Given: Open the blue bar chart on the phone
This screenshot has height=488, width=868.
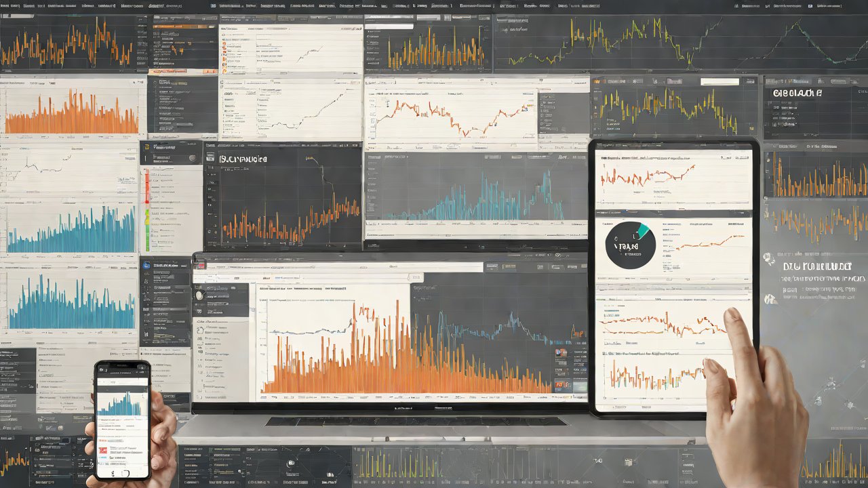Looking at the screenshot, I should click(122, 404).
